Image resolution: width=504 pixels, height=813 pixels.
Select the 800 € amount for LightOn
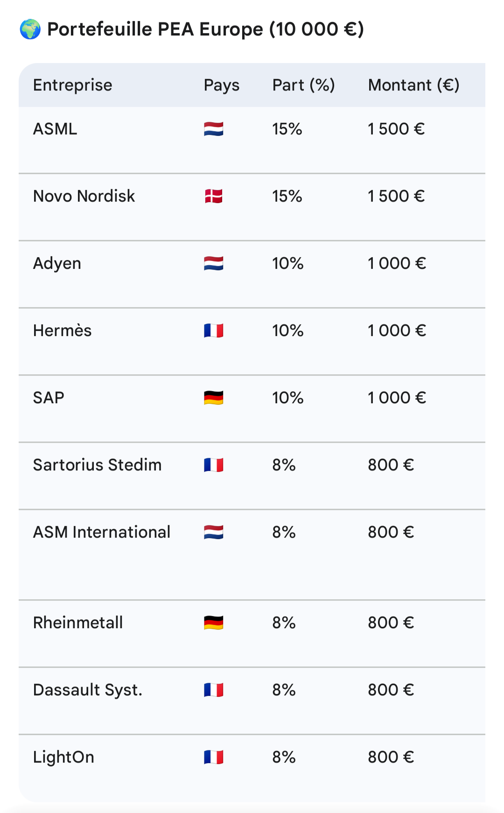coord(391,757)
